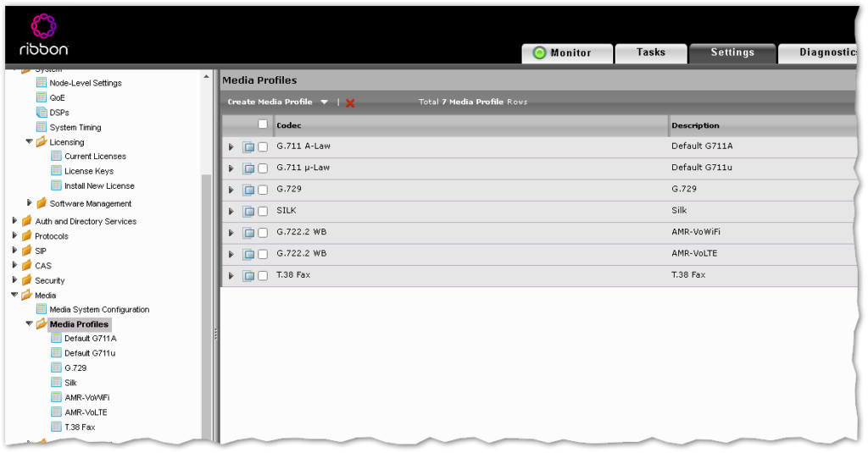Click the Node-Level Settings table icon
This screenshot has height=453, width=868.
pyautogui.click(x=42, y=82)
